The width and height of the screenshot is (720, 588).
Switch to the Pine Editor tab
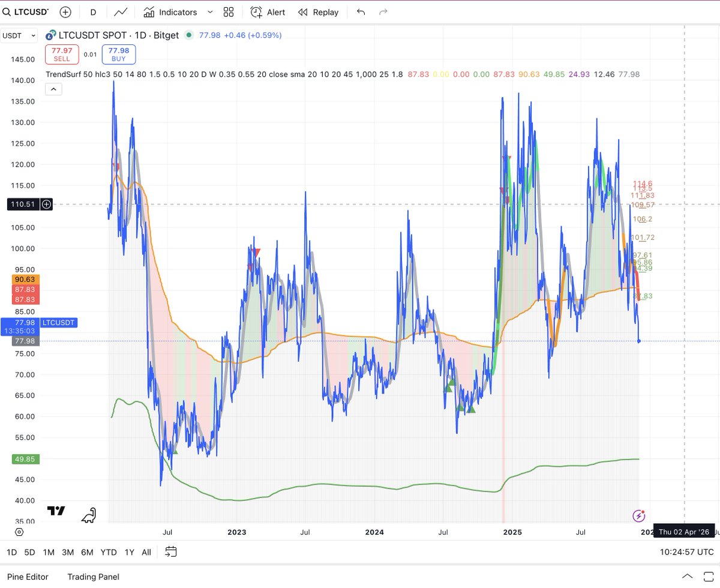(29, 576)
